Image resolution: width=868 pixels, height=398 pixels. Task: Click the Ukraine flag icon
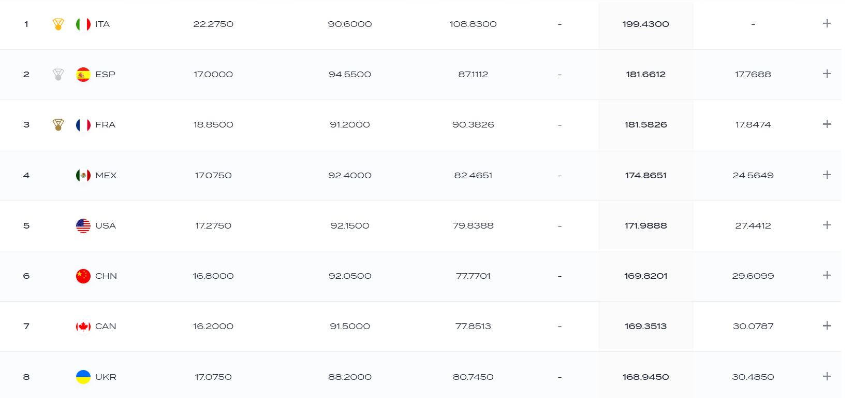[83, 377]
